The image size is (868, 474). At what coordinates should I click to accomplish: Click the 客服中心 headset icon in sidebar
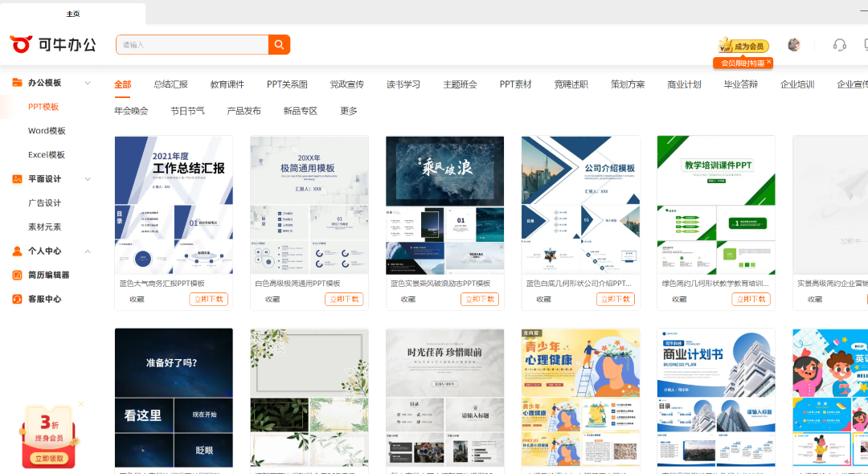click(x=18, y=299)
